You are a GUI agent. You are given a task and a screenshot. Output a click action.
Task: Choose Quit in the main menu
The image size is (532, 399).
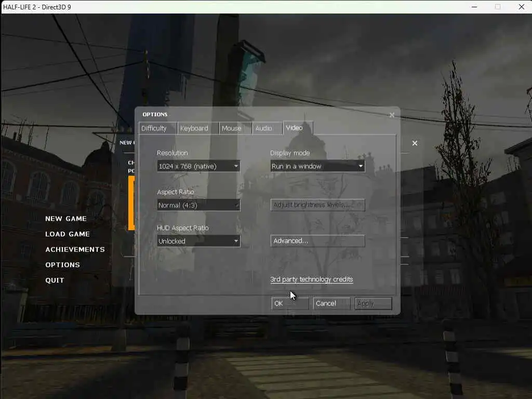point(55,280)
